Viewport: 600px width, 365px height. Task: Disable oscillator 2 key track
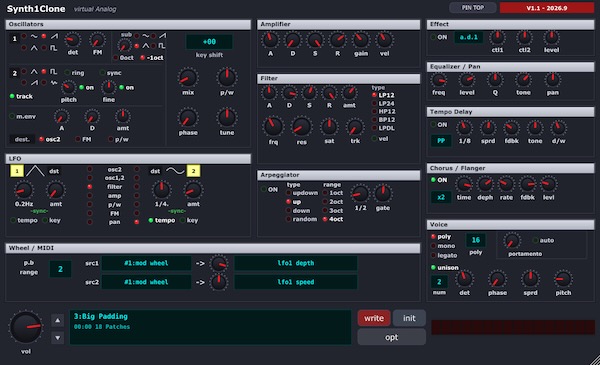[x=12, y=96]
